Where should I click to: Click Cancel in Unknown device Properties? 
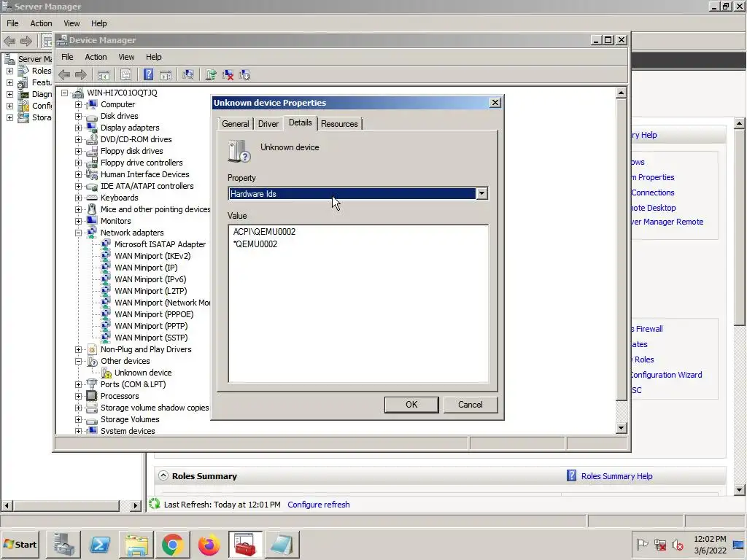click(471, 404)
